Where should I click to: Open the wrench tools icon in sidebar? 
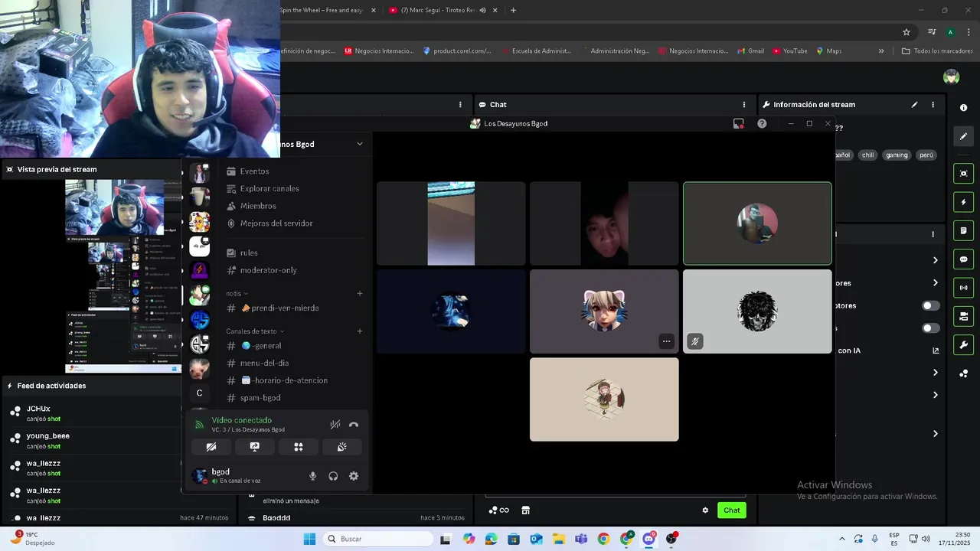tap(964, 344)
